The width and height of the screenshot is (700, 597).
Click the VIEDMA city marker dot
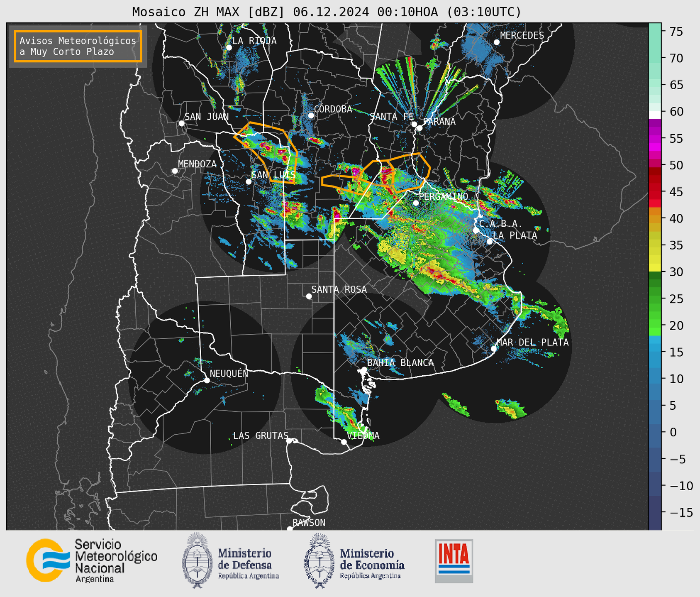click(x=344, y=442)
